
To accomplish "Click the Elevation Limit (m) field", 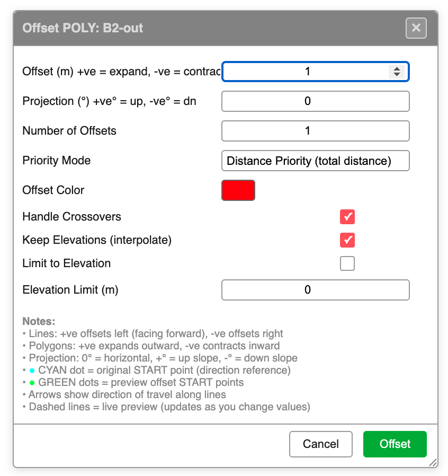I will click(x=315, y=290).
